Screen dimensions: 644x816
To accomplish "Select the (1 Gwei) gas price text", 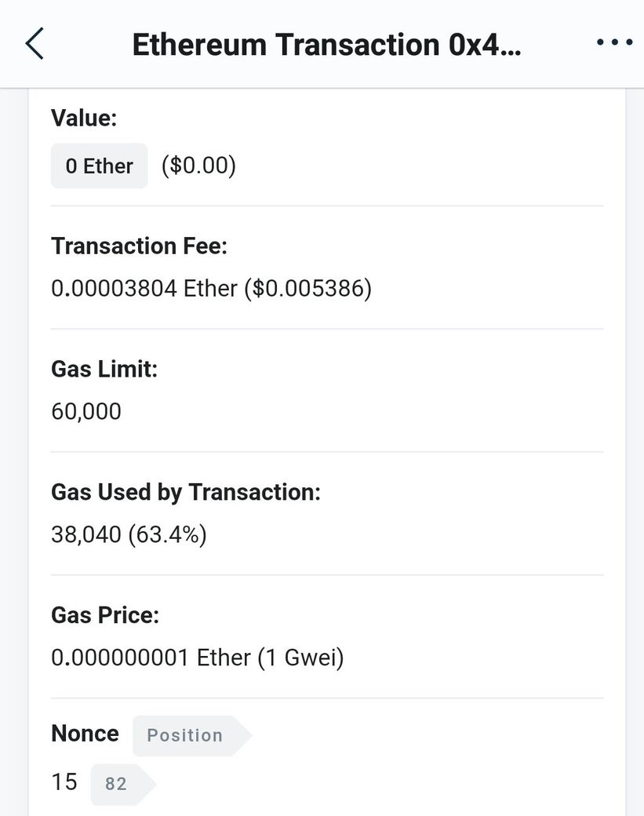I will [301, 658].
